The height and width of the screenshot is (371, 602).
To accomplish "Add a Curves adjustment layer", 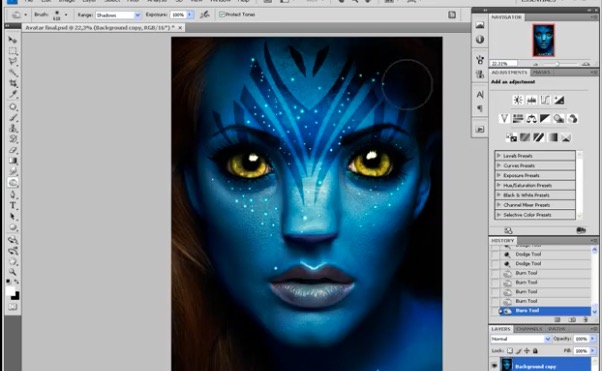I will coord(545,100).
